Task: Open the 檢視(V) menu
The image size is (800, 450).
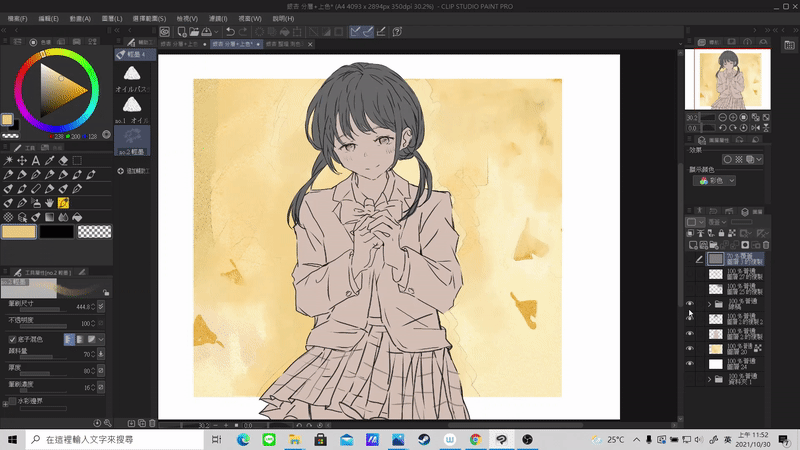Action: [x=187, y=18]
